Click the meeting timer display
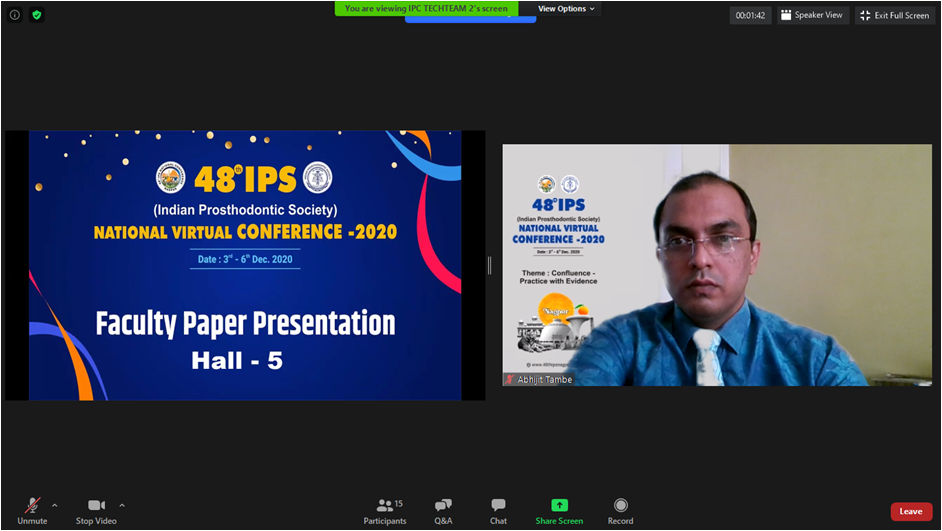The width and height of the screenshot is (942, 531). click(x=750, y=15)
